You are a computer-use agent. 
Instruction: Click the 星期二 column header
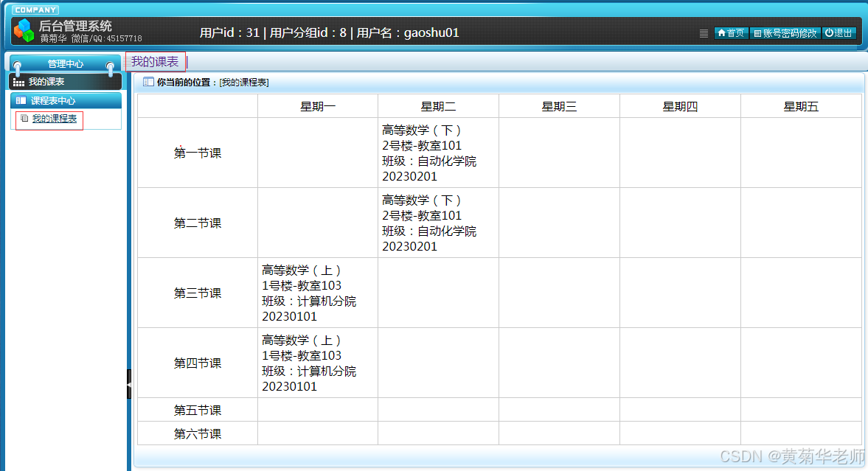click(x=439, y=106)
